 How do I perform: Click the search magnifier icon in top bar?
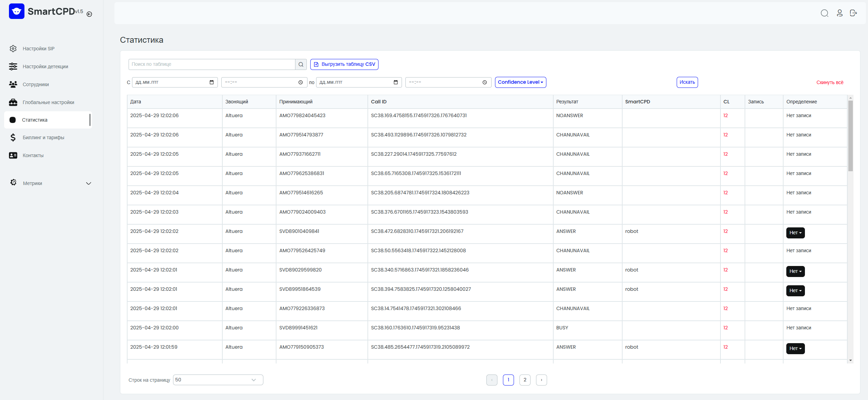pos(824,13)
